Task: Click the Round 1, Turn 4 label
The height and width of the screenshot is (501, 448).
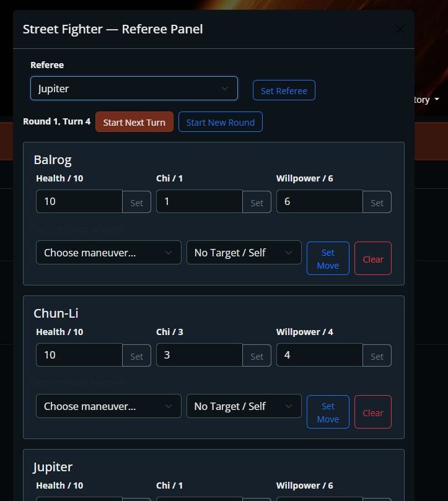Action: tap(57, 121)
